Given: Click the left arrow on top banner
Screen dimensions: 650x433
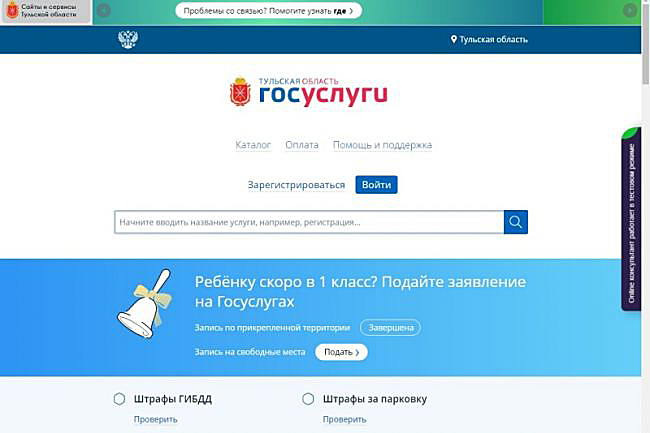Looking at the screenshot, I should coord(104,11).
